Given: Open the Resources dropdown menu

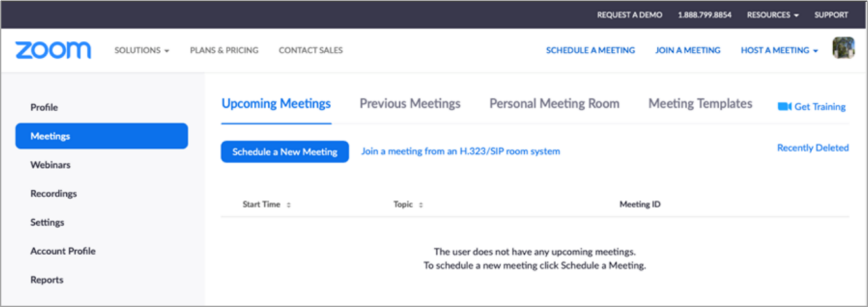Looking at the screenshot, I should [772, 15].
